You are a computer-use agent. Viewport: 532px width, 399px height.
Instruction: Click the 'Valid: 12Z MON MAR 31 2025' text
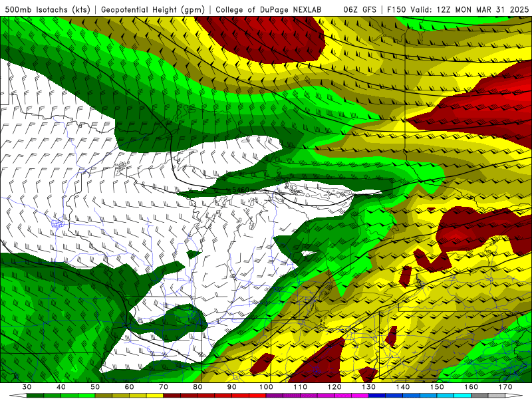coord(469,9)
